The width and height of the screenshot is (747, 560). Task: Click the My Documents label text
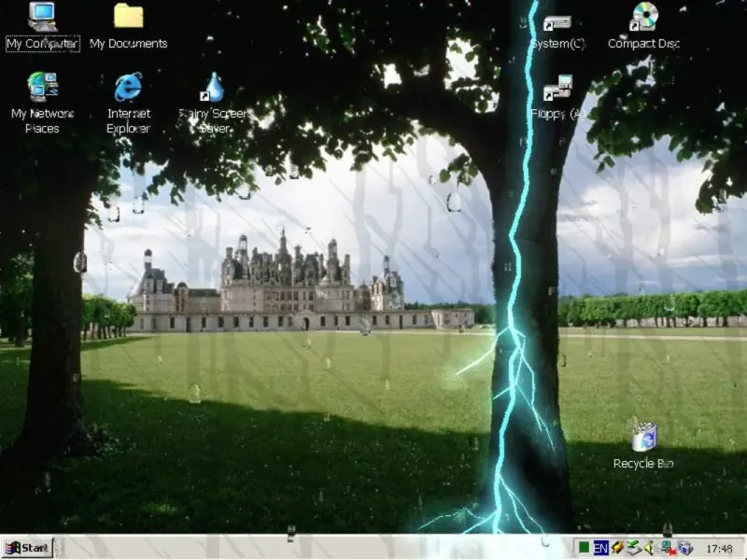pyautogui.click(x=128, y=44)
